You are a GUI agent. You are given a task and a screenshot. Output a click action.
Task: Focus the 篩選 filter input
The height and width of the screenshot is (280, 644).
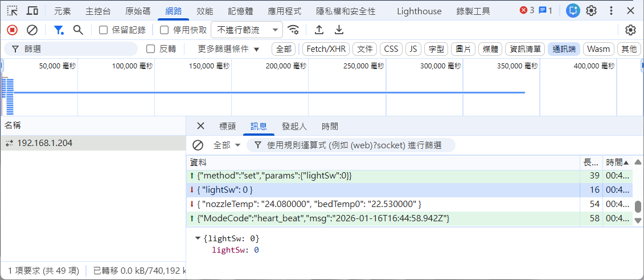(x=71, y=49)
